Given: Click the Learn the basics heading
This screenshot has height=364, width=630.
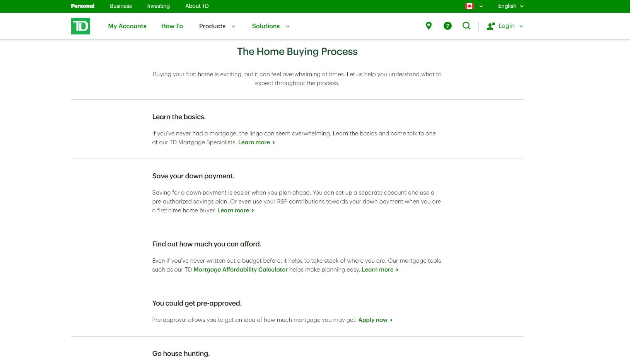Looking at the screenshot, I should pyautogui.click(x=179, y=117).
